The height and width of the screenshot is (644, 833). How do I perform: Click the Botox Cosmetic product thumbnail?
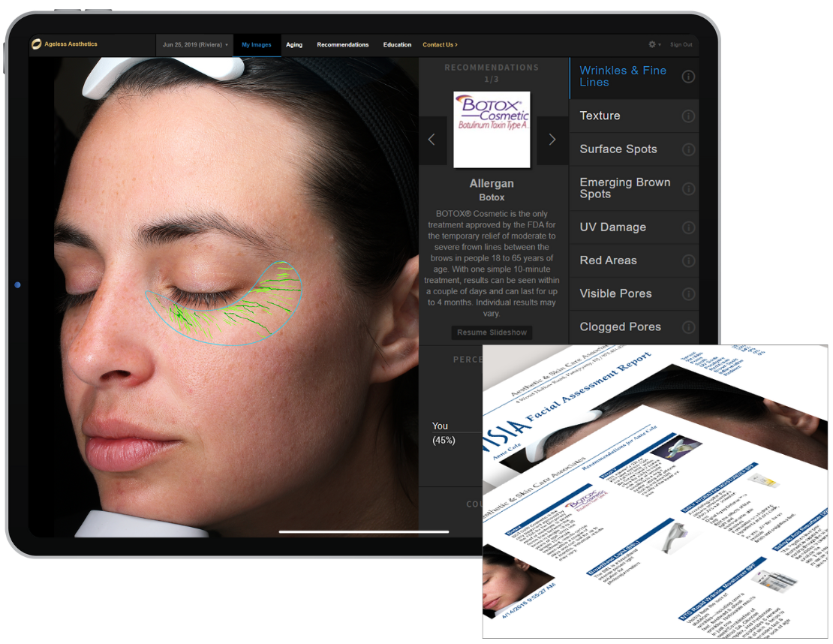click(492, 129)
